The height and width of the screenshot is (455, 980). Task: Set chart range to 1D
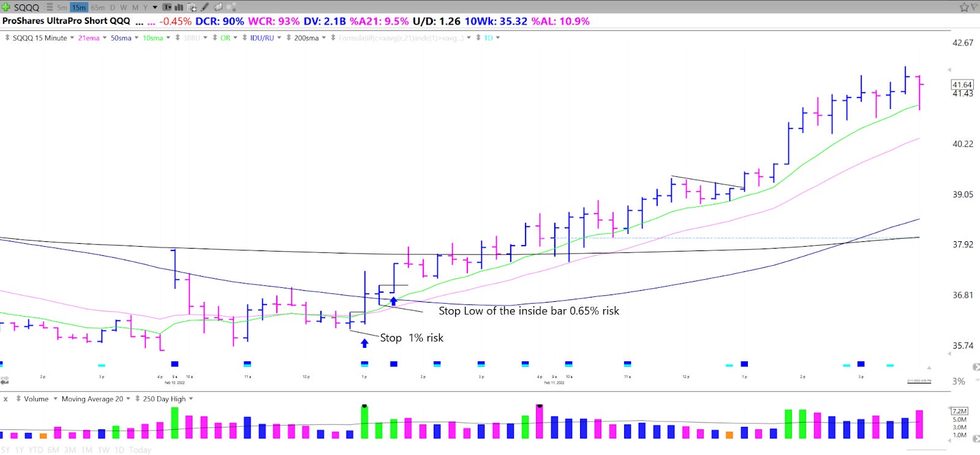(119, 449)
